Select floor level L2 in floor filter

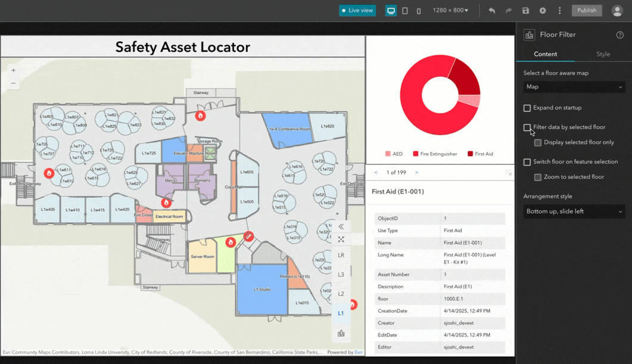(x=341, y=294)
